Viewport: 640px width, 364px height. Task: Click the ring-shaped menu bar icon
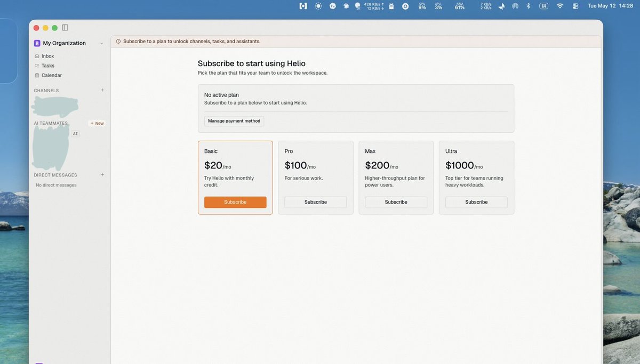click(x=405, y=6)
